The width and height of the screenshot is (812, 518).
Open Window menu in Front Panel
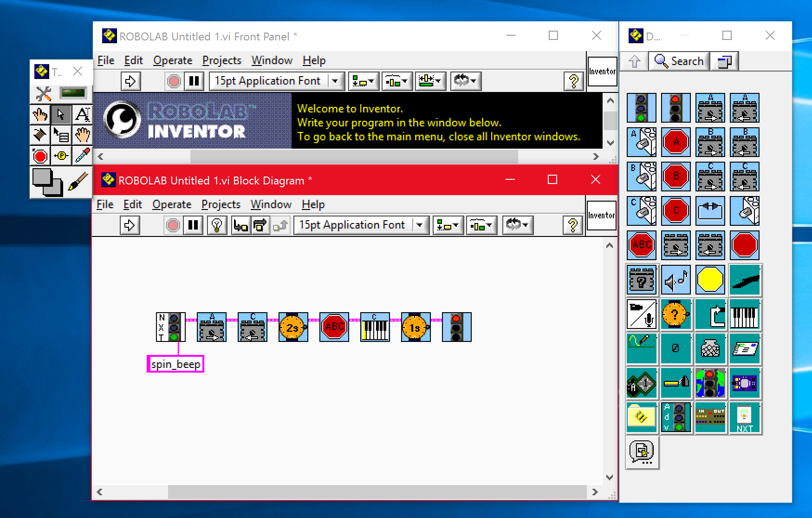pos(272,60)
